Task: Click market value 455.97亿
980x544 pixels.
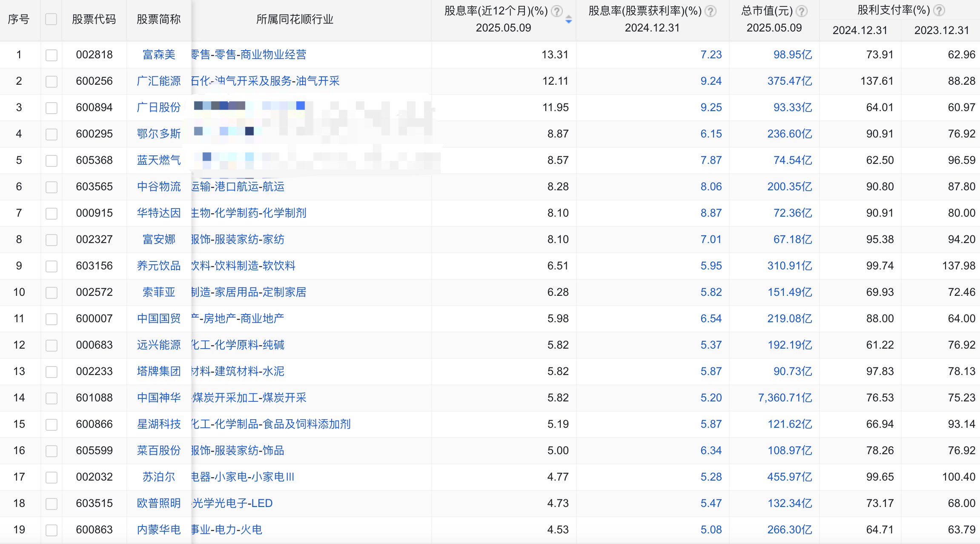Action: point(790,477)
